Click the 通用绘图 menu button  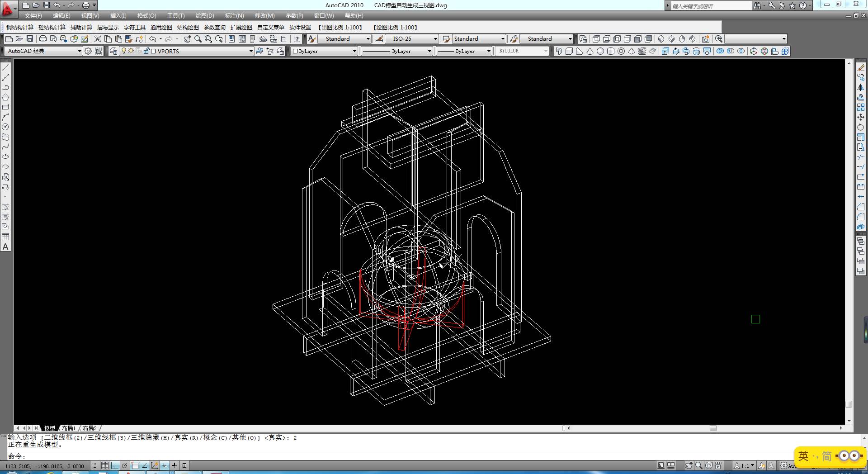(x=161, y=28)
